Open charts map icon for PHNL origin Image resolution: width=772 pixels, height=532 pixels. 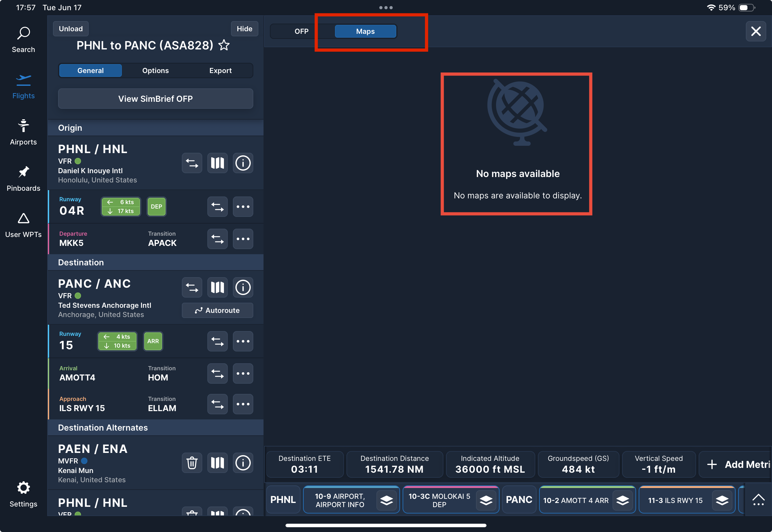click(x=217, y=163)
